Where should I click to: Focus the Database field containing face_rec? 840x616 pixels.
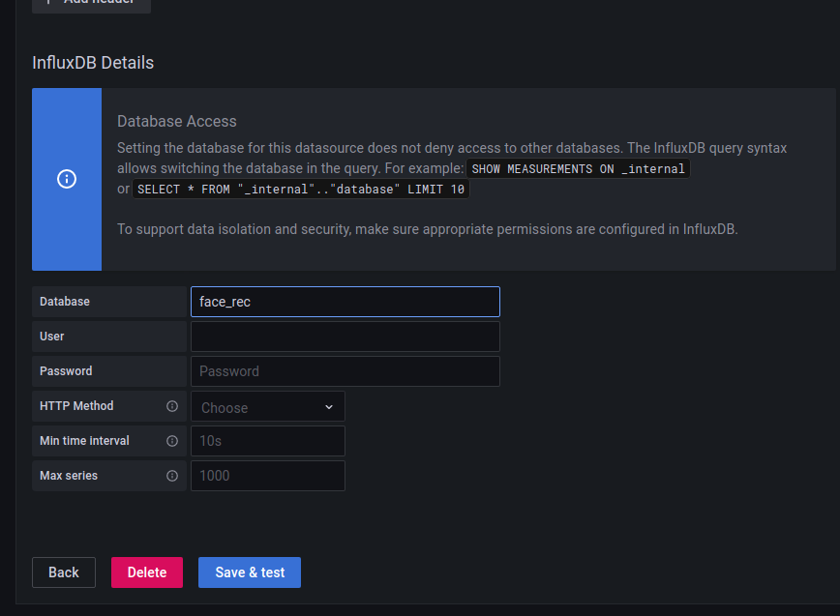click(345, 302)
